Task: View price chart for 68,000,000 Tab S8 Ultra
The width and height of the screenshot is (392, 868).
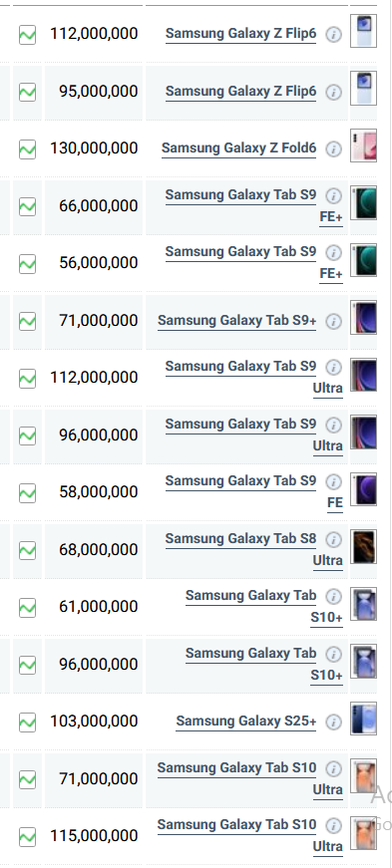Action: click(27, 550)
